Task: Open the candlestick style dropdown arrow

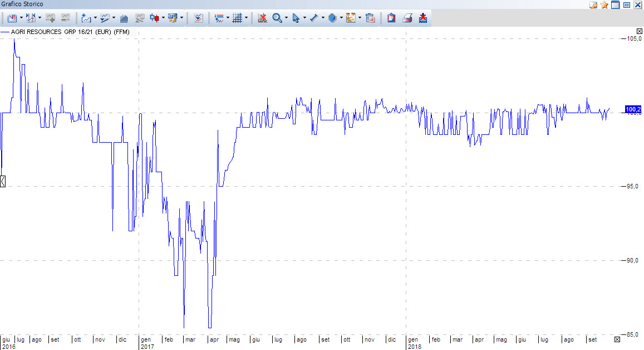Action: click(x=164, y=18)
